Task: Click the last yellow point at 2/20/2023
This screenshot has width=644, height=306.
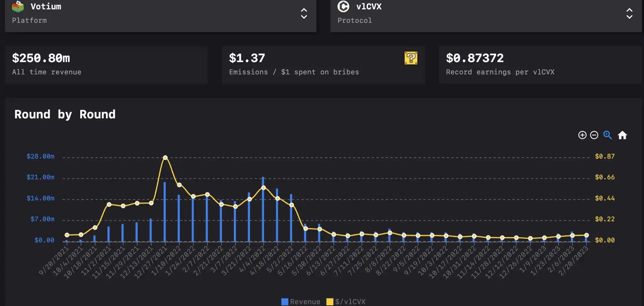Action: click(x=586, y=235)
